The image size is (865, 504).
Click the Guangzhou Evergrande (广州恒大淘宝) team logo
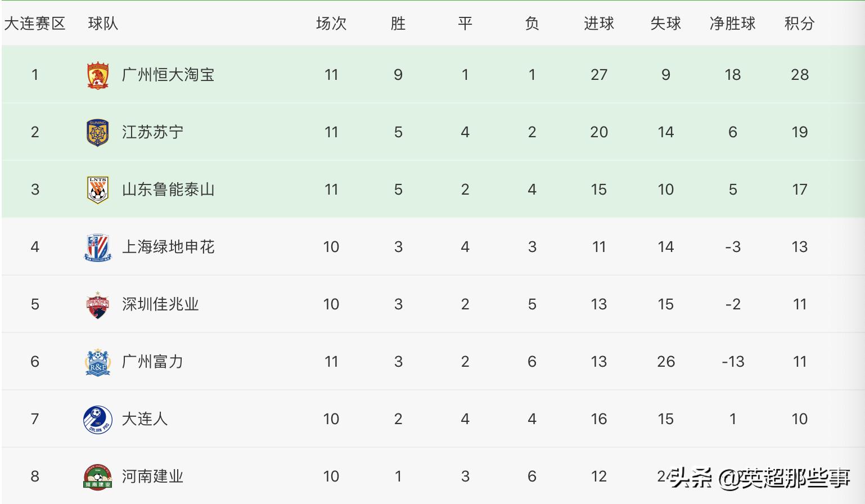(x=98, y=75)
